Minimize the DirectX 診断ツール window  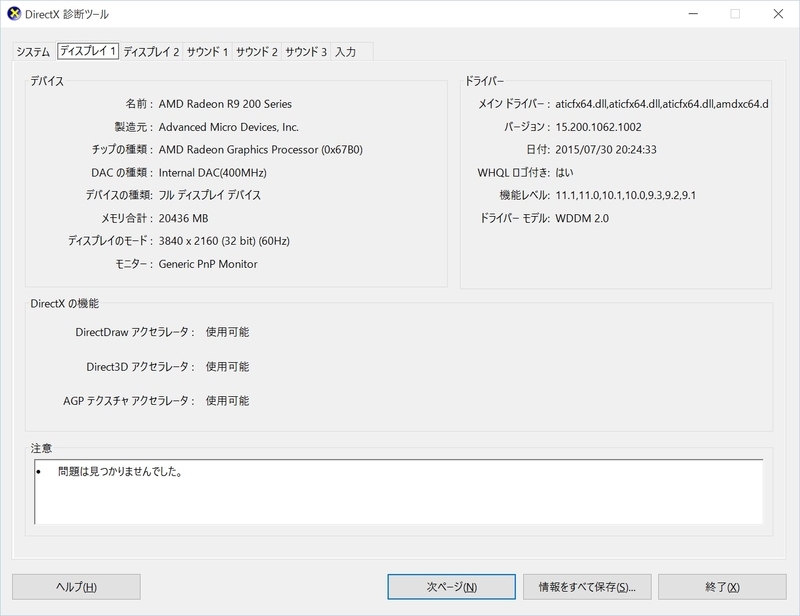(693, 14)
